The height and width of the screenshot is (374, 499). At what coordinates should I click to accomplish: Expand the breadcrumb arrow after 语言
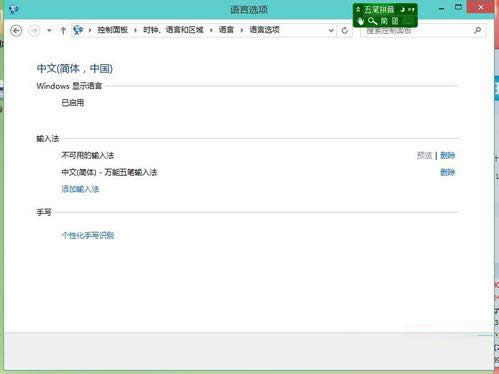click(x=242, y=30)
